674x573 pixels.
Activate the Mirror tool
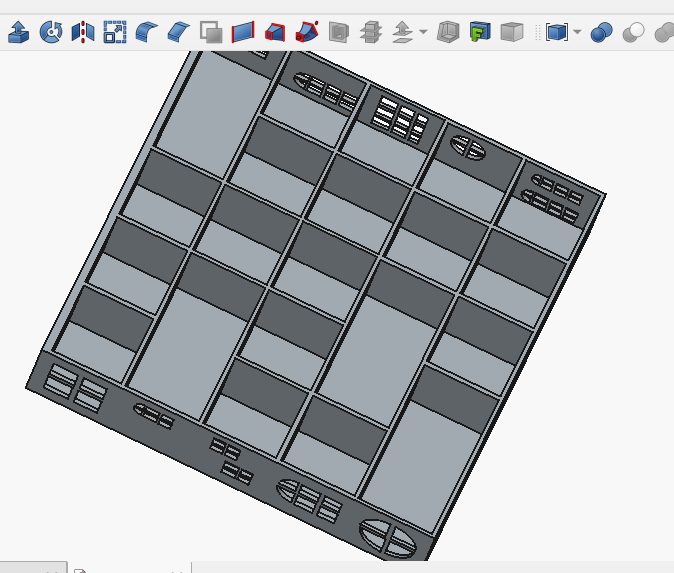[x=83, y=33]
